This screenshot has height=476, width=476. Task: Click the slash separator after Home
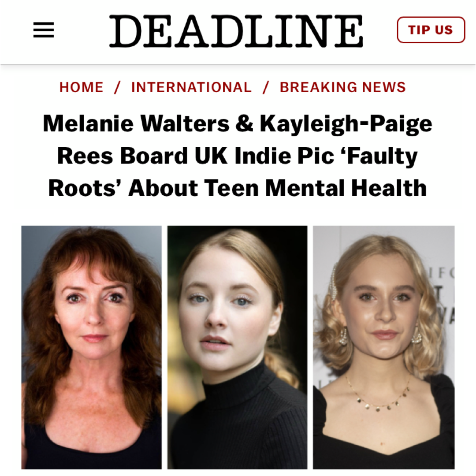click(117, 87)
